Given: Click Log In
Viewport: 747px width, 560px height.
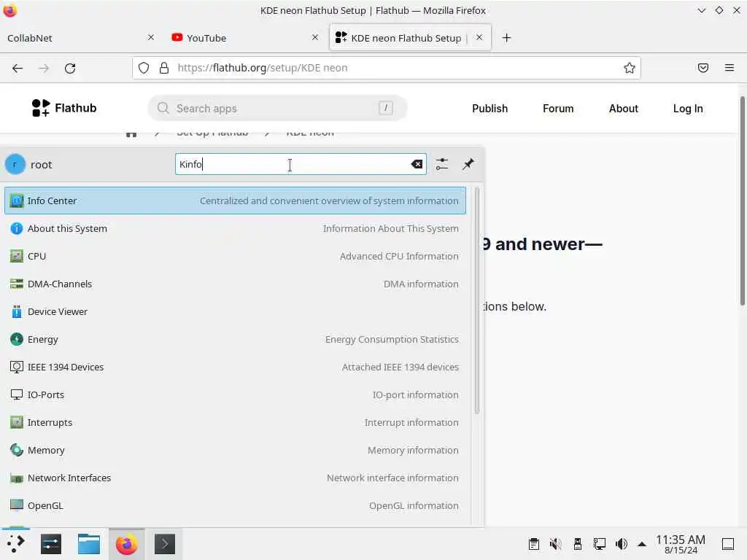Looking at the screenshot, I should (x=687, y=109).
